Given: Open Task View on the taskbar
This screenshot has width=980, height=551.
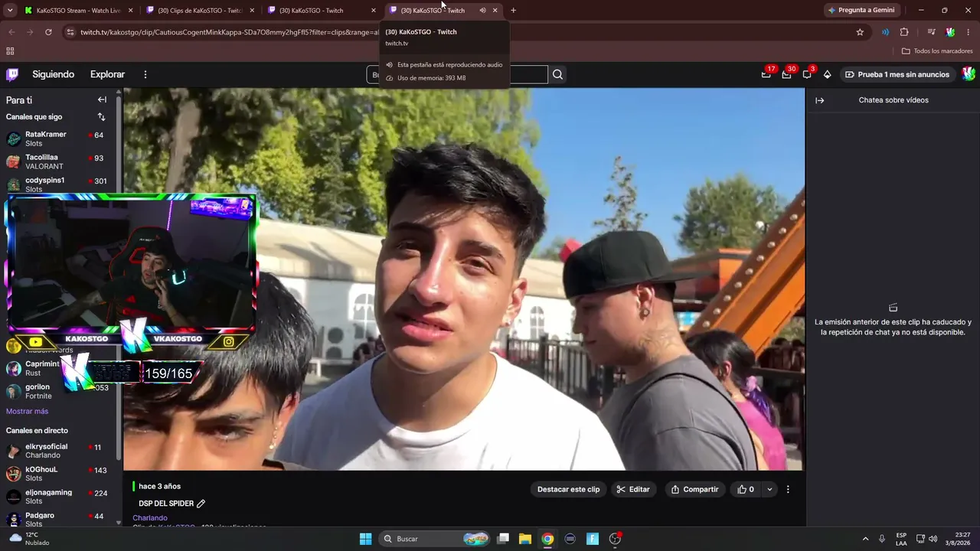Looking at the screenshot, I should pos(503,539).
